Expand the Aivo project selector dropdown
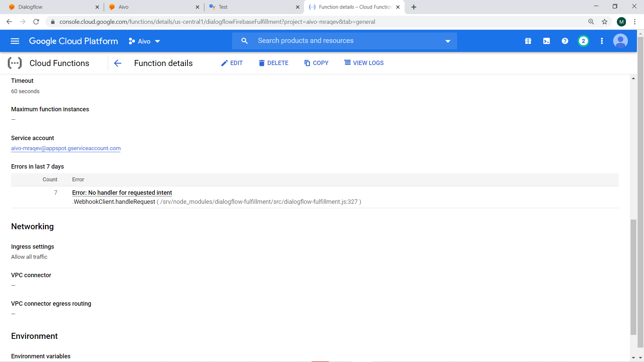This screenshot has height=362, width=644. 145,41
